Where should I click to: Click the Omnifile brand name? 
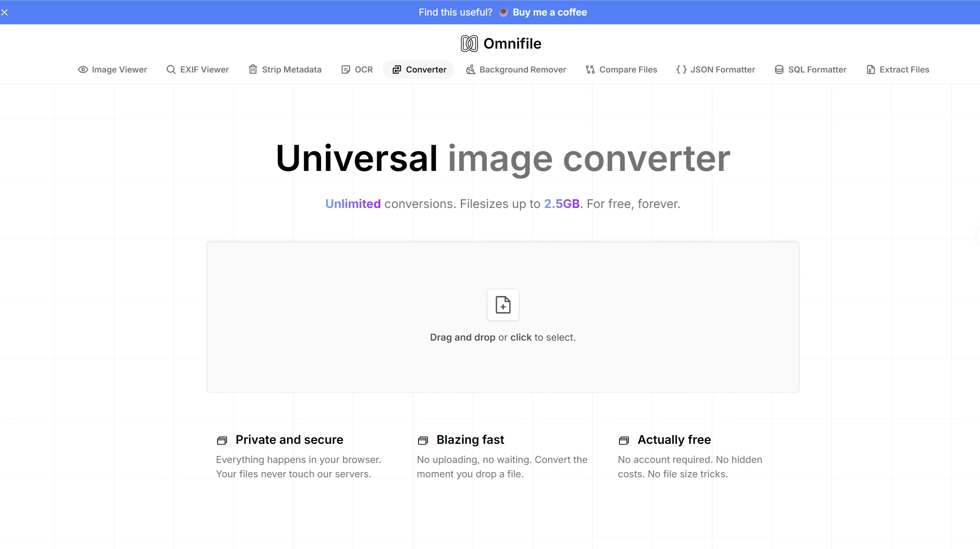coord(512,43)
